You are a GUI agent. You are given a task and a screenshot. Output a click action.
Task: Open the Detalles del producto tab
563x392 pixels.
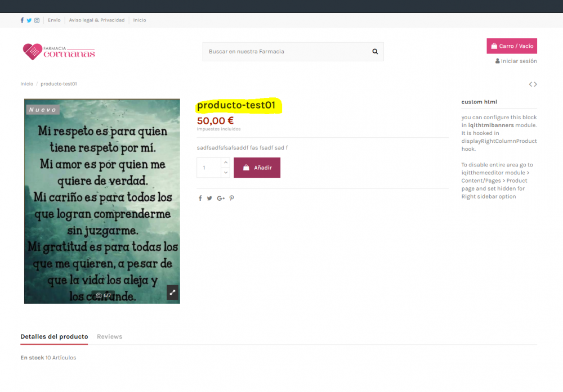53,336
